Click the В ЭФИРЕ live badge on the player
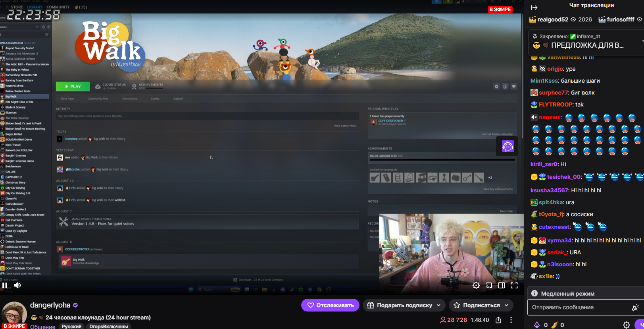This screenshot has height=329, width=644. point(500,10)
